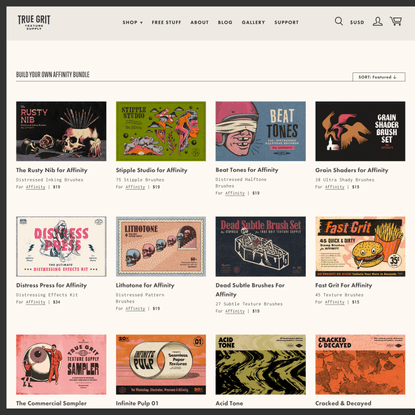Screen dimensions: 415x415
Task: Open the Sort: Featured dropdown
Action: point(379,77)
